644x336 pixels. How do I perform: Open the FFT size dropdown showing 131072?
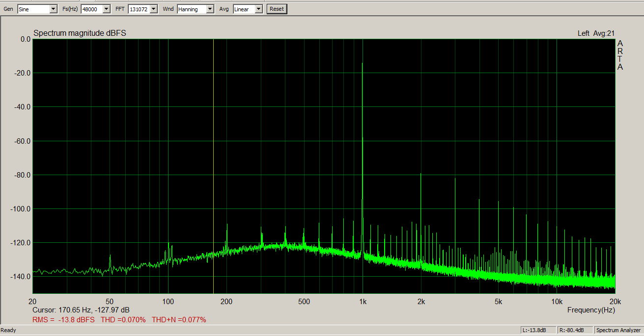click(143, 9)
